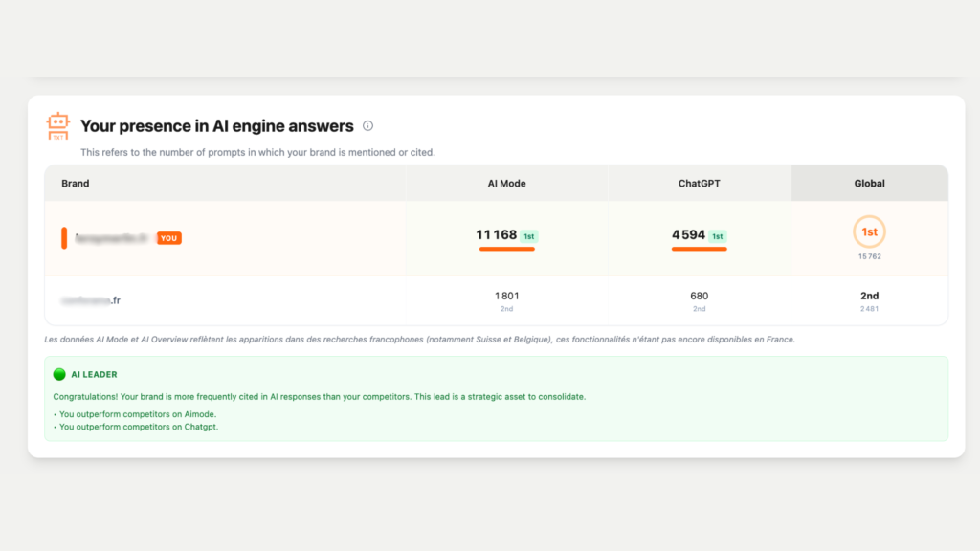Viewport: 980px width, 551px height.
Task: Click the green 1st badge next to 11 168
Action: (528, 236)
